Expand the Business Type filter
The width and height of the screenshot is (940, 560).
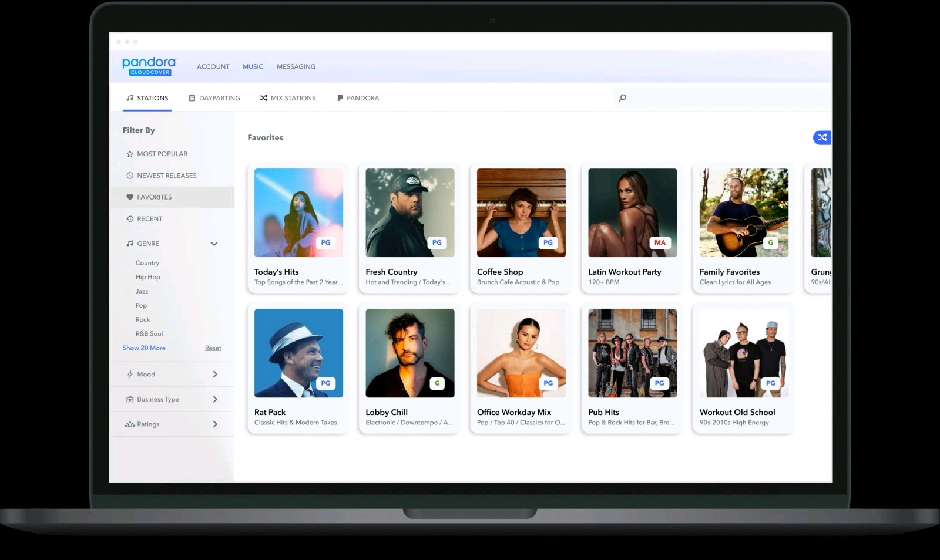[214, 399]
